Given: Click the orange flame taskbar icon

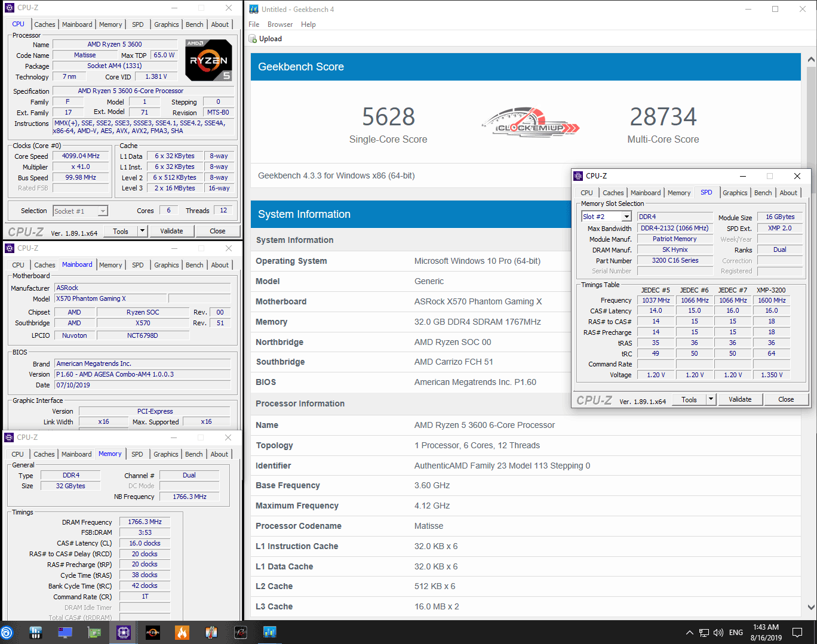Looking at the screenshot, I should click(x=182, y=632).
